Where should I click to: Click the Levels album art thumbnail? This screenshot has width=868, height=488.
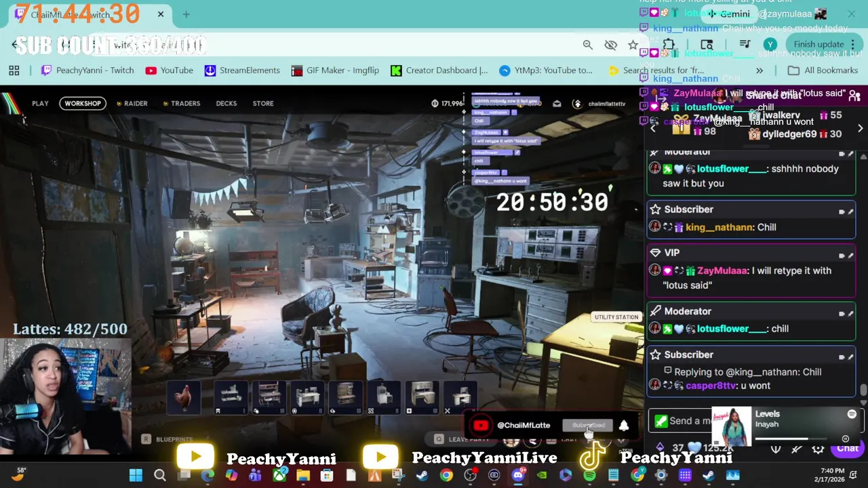[x=731, y=427]
